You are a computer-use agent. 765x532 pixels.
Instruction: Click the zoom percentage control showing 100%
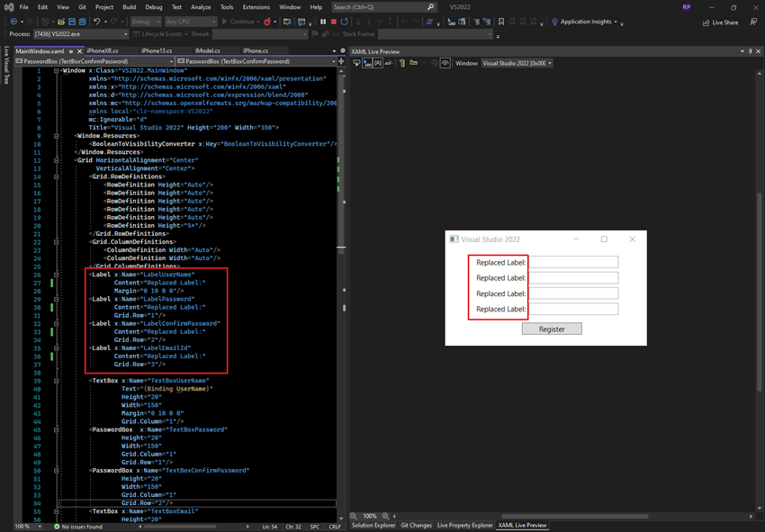(x=369, y=517)
